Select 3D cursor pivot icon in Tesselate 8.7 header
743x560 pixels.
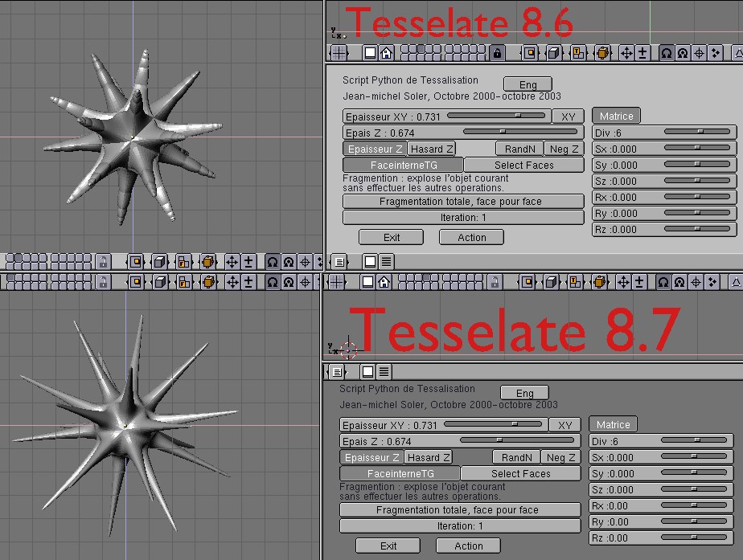696,282
